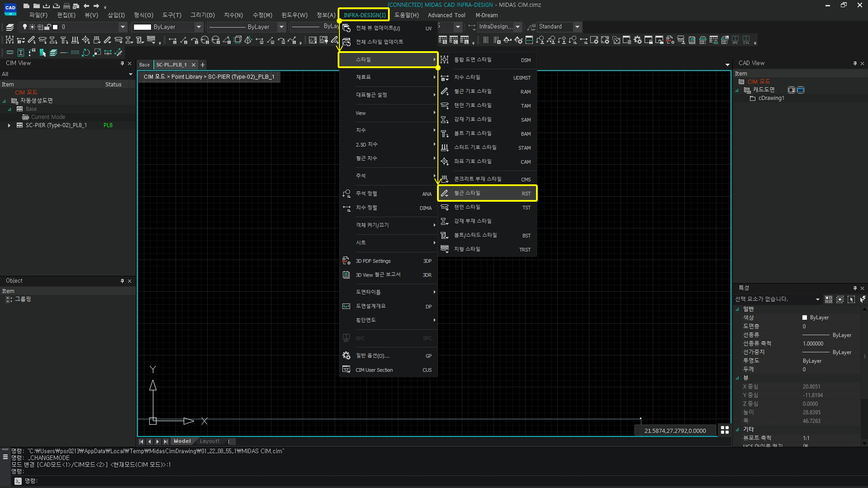This screenshot has height=488, width=868.
Task: Select cDrawing1 in CAD View tree
Action: (x=771, y=98)
